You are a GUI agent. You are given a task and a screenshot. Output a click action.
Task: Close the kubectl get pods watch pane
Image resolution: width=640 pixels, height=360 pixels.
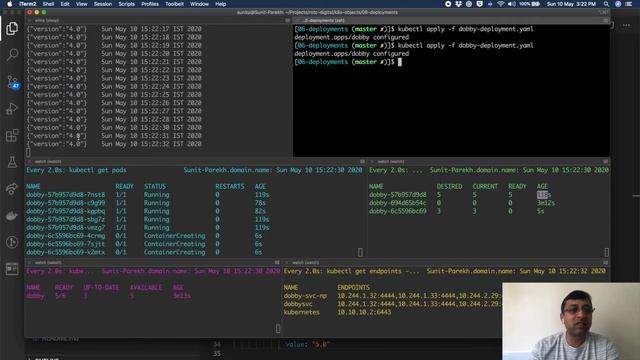29,162
